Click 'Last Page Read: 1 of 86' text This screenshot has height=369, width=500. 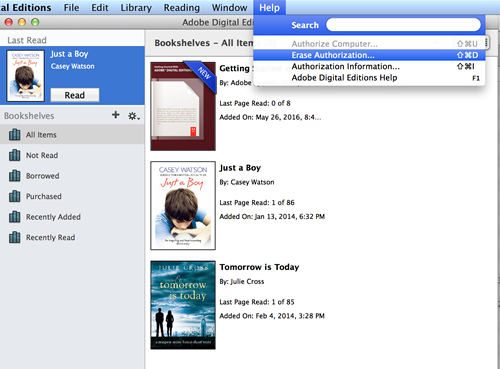(x=257, y=202)
